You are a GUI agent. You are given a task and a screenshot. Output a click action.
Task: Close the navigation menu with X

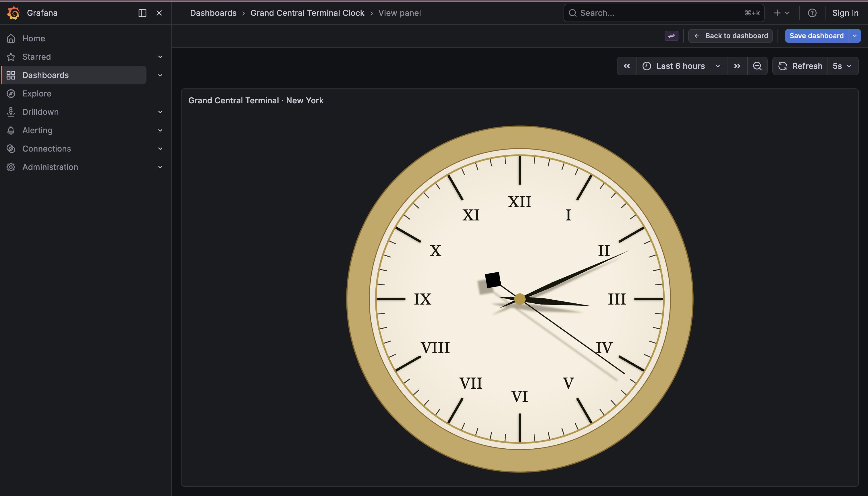click(159, 13)
